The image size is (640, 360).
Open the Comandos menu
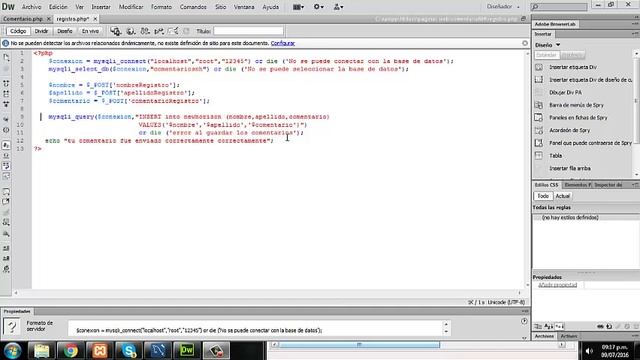click(193, 7)
